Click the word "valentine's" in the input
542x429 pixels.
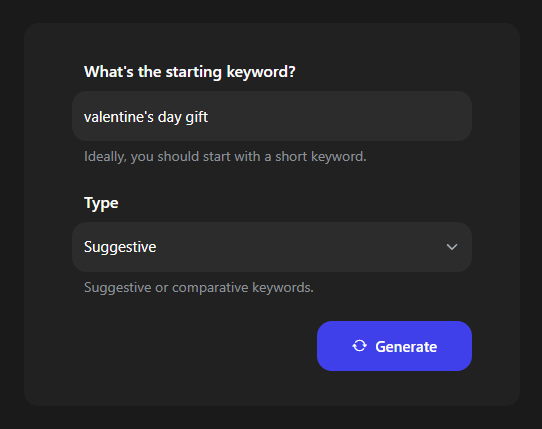(119, 117)
